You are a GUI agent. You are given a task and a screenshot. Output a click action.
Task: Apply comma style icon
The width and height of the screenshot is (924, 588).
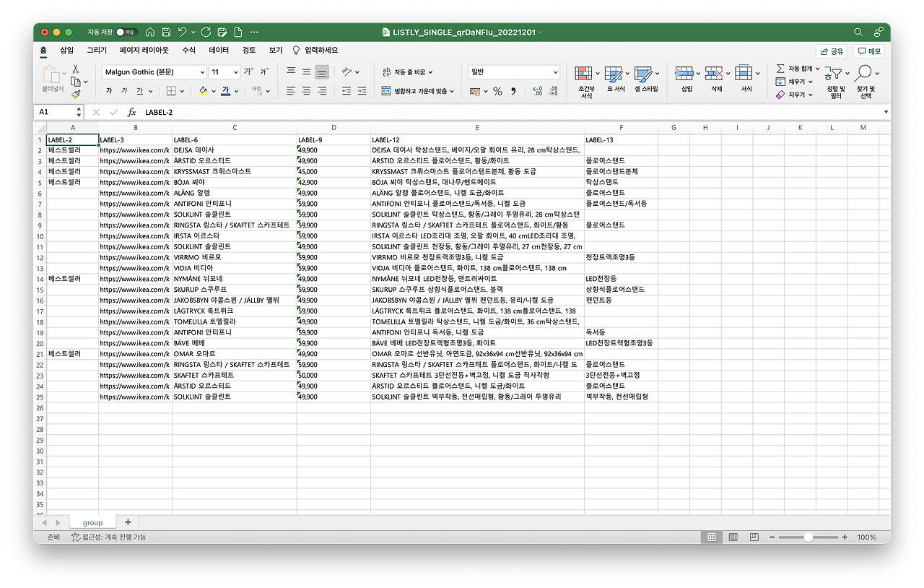513,91
